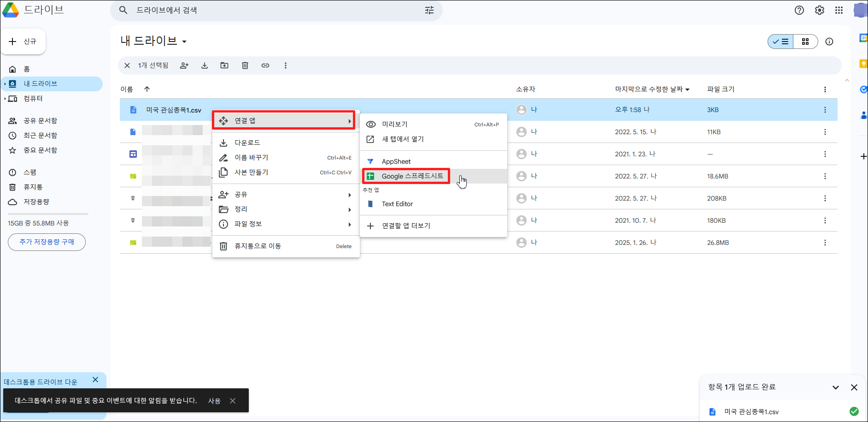Open Google Tasks side panel icon
The height and width of the screenshot is (422, 868).
863,89
